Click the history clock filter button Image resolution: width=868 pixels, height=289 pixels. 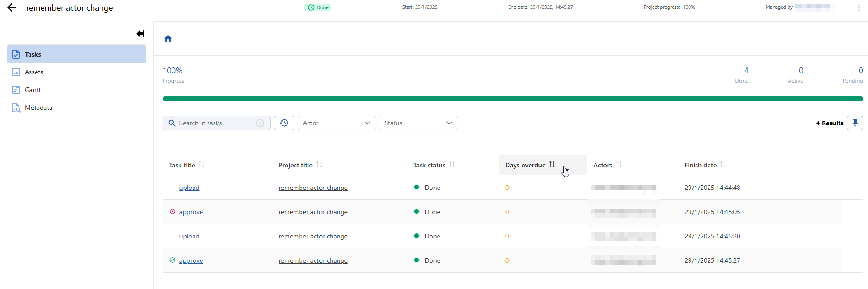(x=284, y=123)
